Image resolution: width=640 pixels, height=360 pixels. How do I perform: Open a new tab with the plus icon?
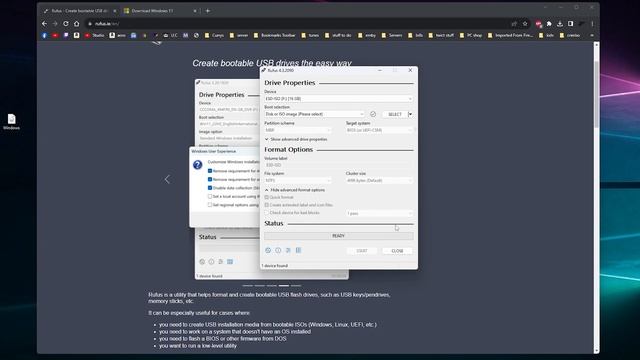point(208,11)
